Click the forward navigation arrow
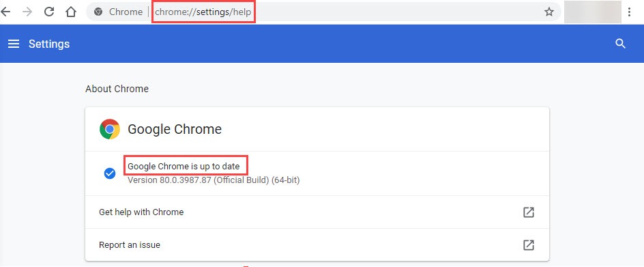Viewport: 644px width, 267px height. [x=27, y=12]
